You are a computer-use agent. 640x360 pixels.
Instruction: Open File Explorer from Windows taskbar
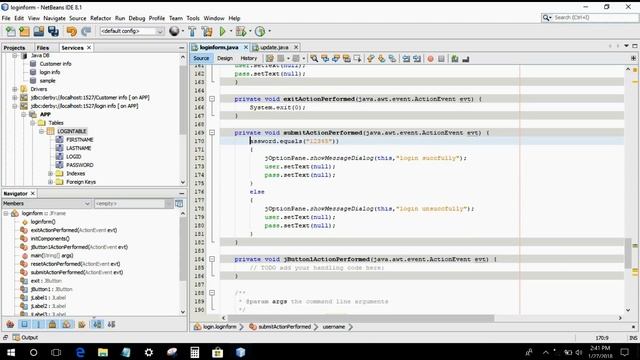pos(103,352)
